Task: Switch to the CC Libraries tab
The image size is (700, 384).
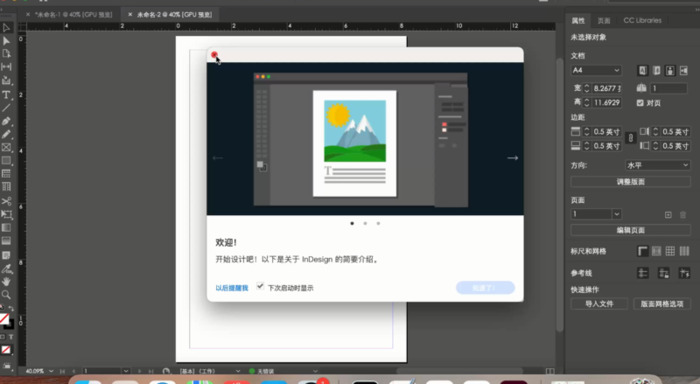Action: (x=642, y=21)
